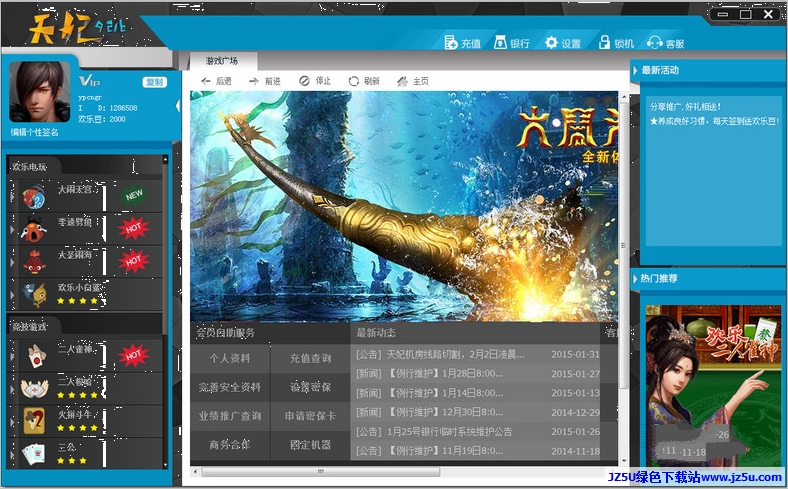Collapse the left panel arrow beside profile
Screen dimensions: 788x489
(177, 106)
